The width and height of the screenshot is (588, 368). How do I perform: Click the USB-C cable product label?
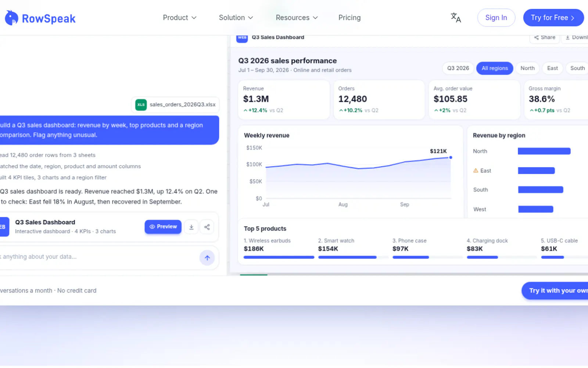coord(559,241)
